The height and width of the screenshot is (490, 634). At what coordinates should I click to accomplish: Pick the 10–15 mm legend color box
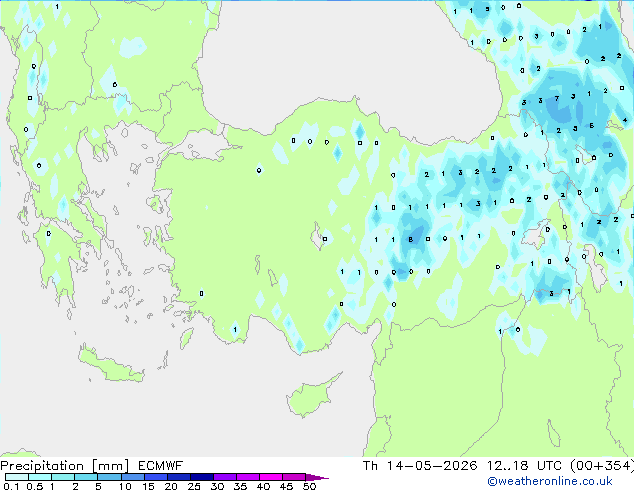click(x=132, y=477)
